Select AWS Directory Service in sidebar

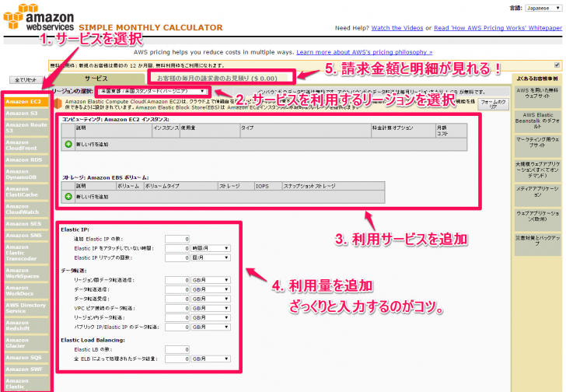click(x=26, y=308)
